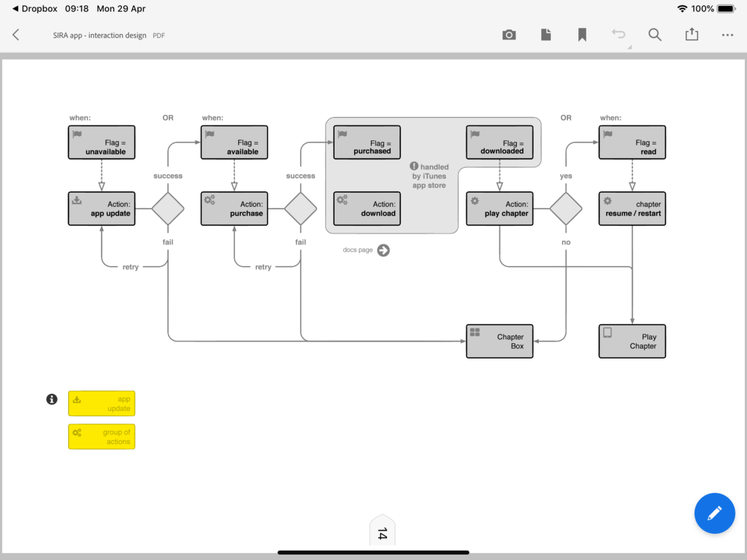Open search with the magnifier icon

[655, 35]
